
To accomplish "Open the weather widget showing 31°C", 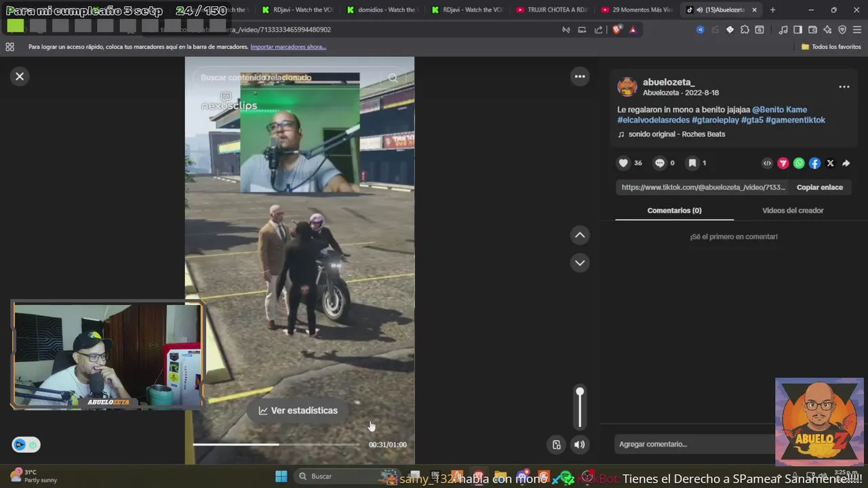I will (33, 476).
